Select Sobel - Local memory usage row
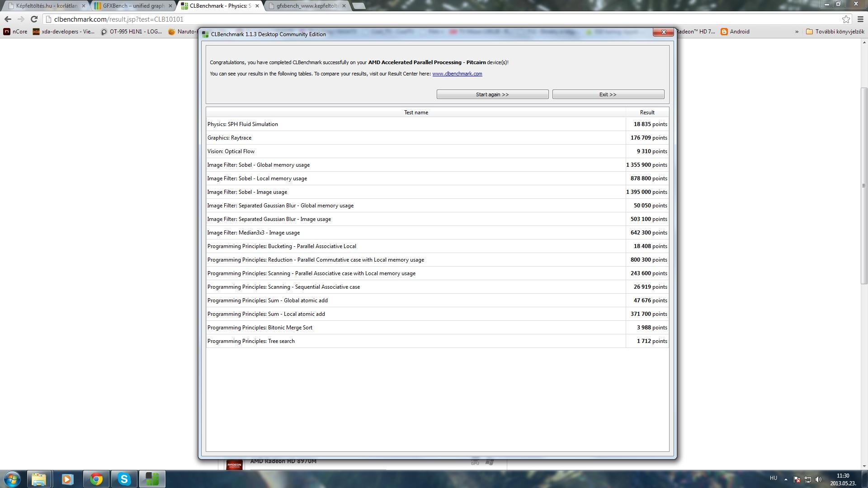The width and height of the screenshot is (868, 488). click(x=437, y=178)
